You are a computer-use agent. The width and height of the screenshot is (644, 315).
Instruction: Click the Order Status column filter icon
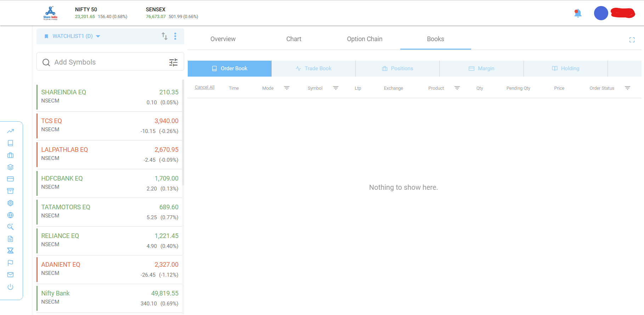(628, 88)
